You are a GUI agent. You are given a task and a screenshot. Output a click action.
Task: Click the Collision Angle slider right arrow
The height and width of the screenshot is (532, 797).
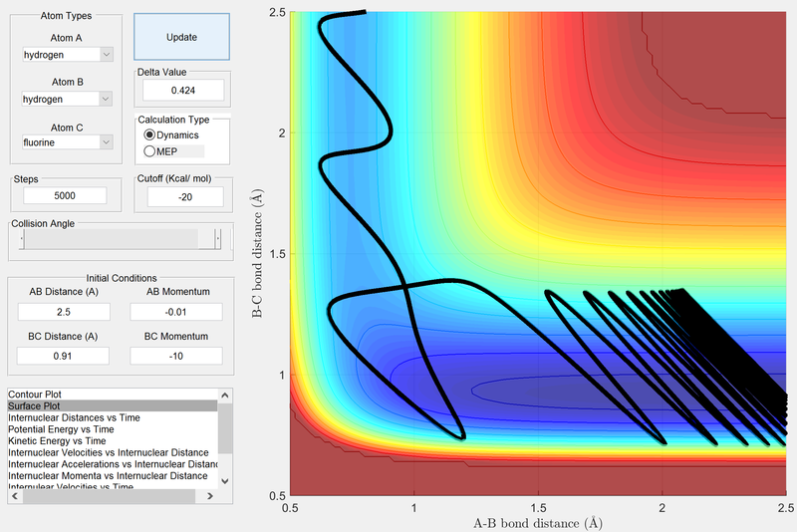click(x=217, y=239)
